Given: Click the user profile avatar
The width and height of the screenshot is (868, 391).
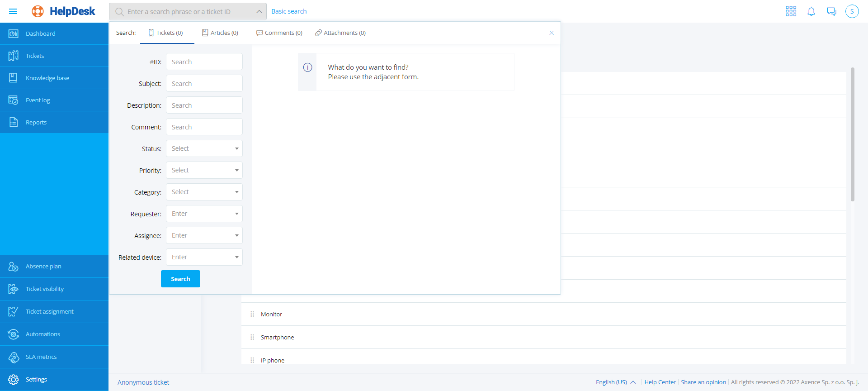Looking at the screenshot, I should tap(852, 11).
